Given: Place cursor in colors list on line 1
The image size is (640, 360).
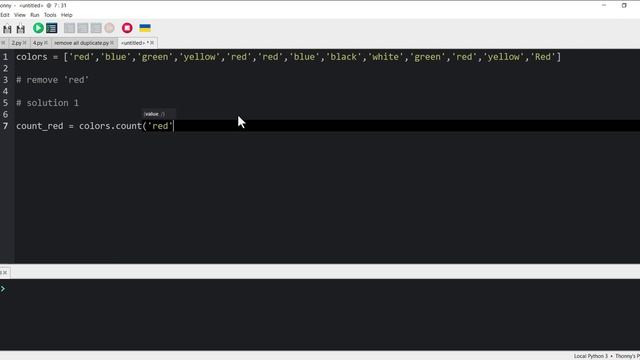Looking at the screenshot, I should [289, 57].
